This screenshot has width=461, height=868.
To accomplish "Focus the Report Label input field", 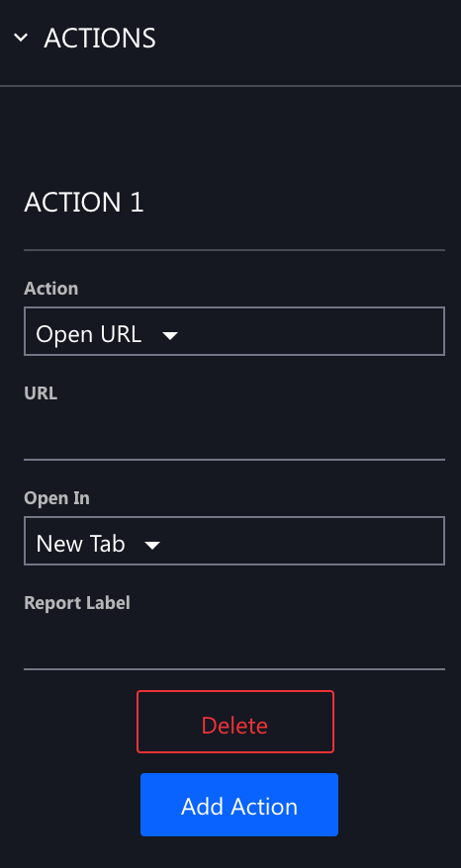I will (233, 643).
